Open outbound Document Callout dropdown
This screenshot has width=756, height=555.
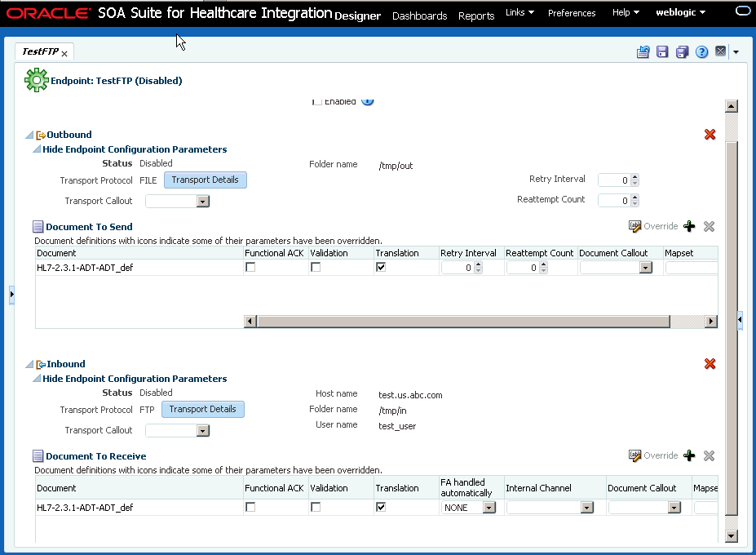646,268
